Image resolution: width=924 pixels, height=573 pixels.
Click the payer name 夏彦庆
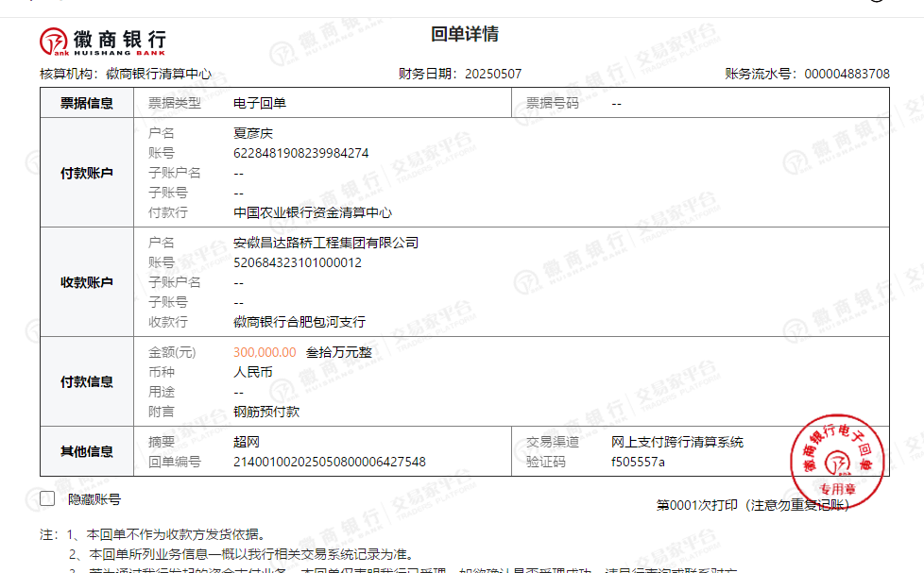(x=252, y=133)
